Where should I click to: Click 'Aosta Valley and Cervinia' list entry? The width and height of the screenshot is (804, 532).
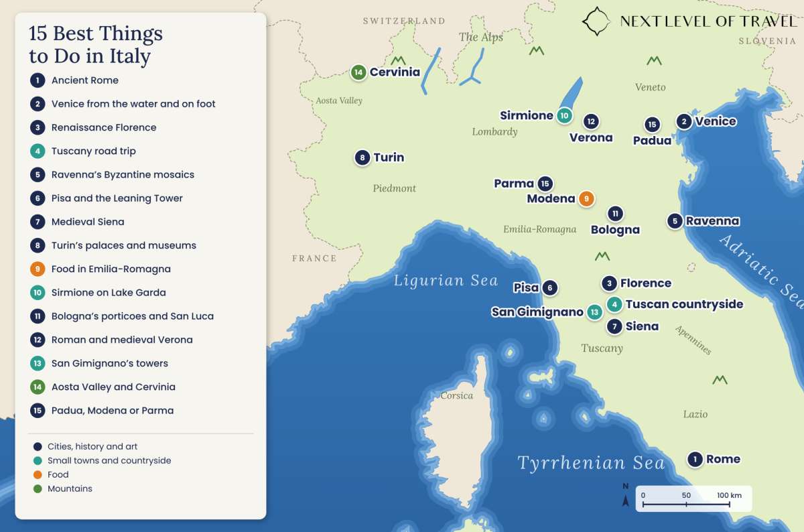click(x=113, y=387)
